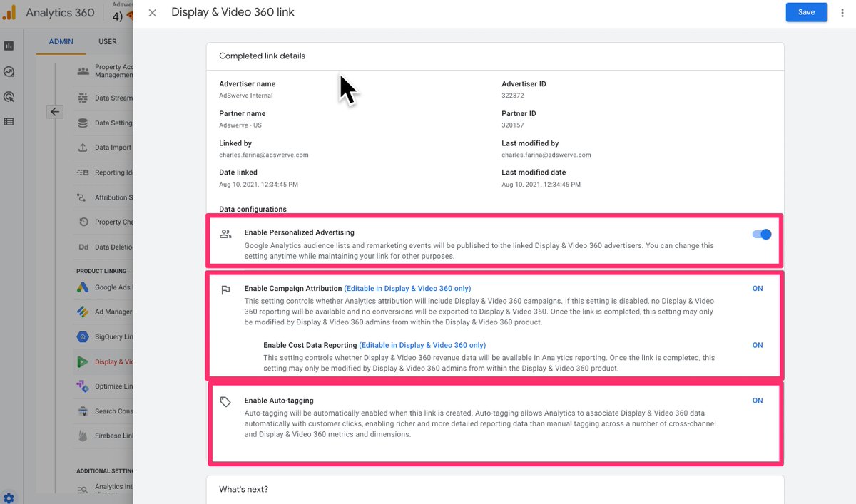856x504 pixels.
Task: Click the Firebase logo icon
Action: coord(83,436)
